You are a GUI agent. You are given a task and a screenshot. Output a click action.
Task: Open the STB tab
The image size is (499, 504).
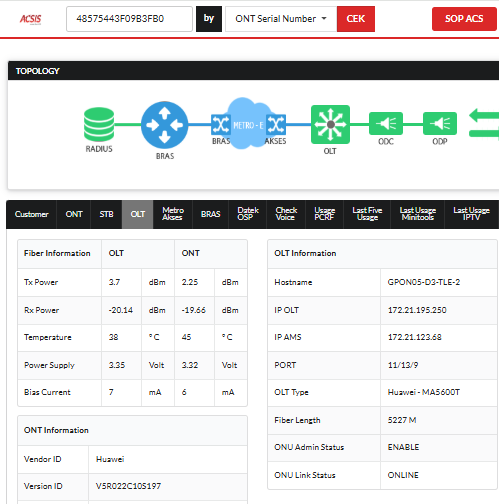click(x=106, y=214)
